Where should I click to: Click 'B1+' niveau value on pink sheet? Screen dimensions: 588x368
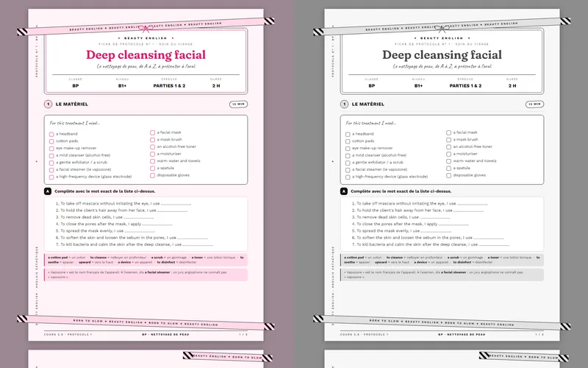[122, 85]
